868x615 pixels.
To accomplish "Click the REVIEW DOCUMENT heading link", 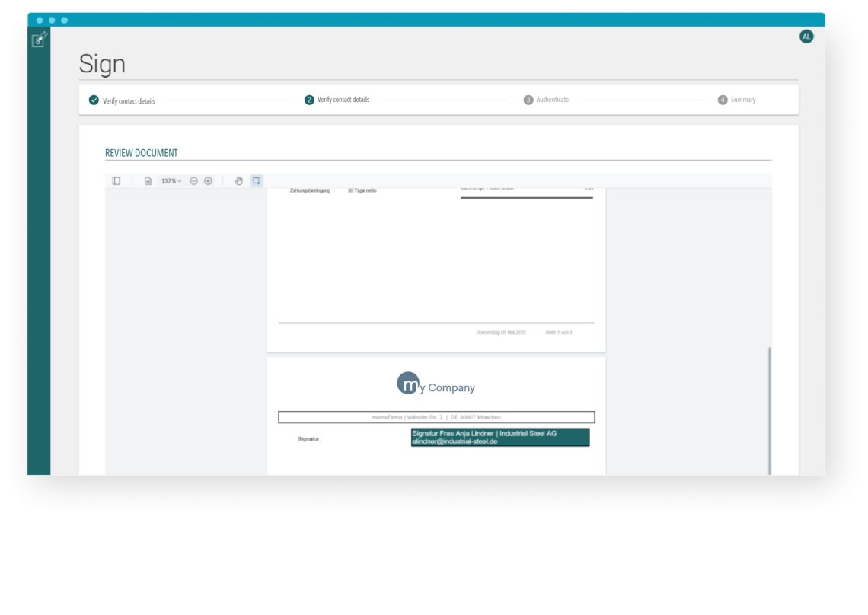I will [x=141, y=152].
